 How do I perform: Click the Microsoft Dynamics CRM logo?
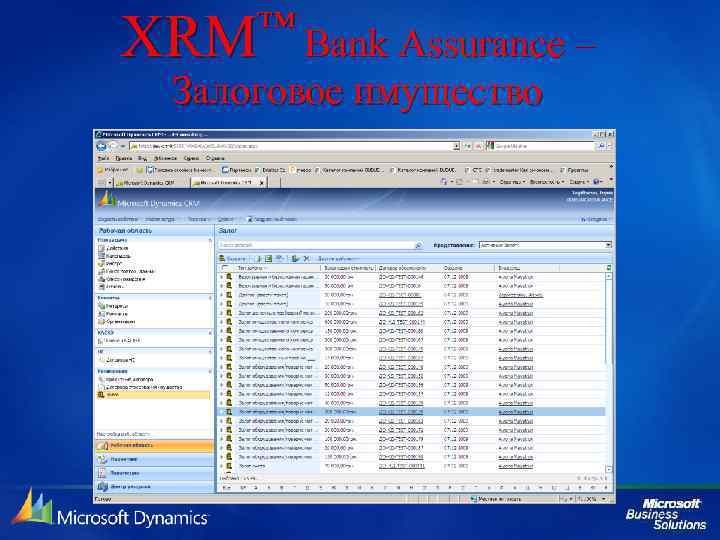pos(150,201)
